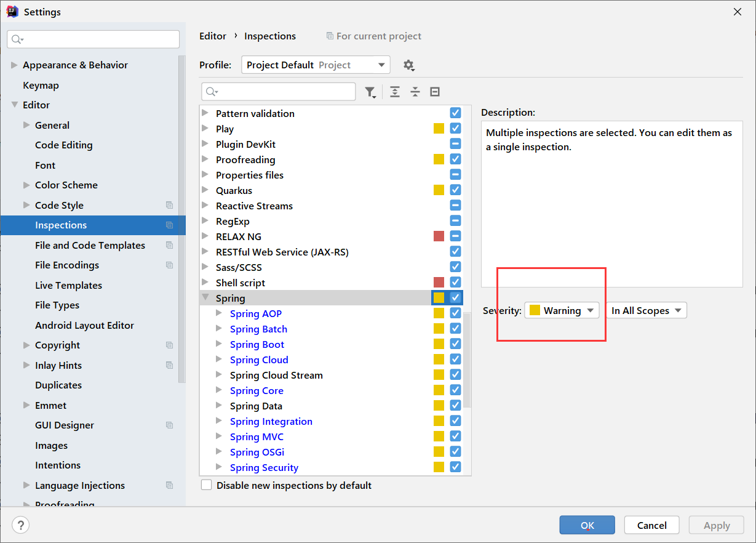Click the Expand All icon
756x543 pixels.
[395, 92]
